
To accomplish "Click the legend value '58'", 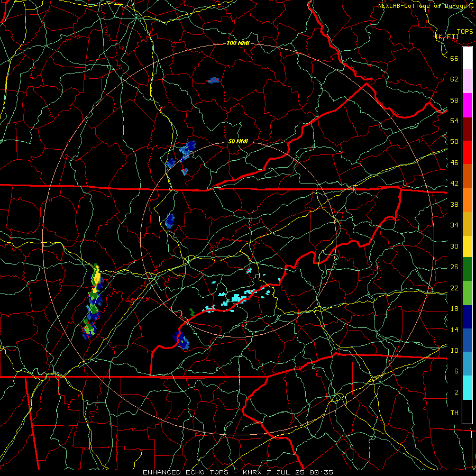I will click(x=454, y=100).
